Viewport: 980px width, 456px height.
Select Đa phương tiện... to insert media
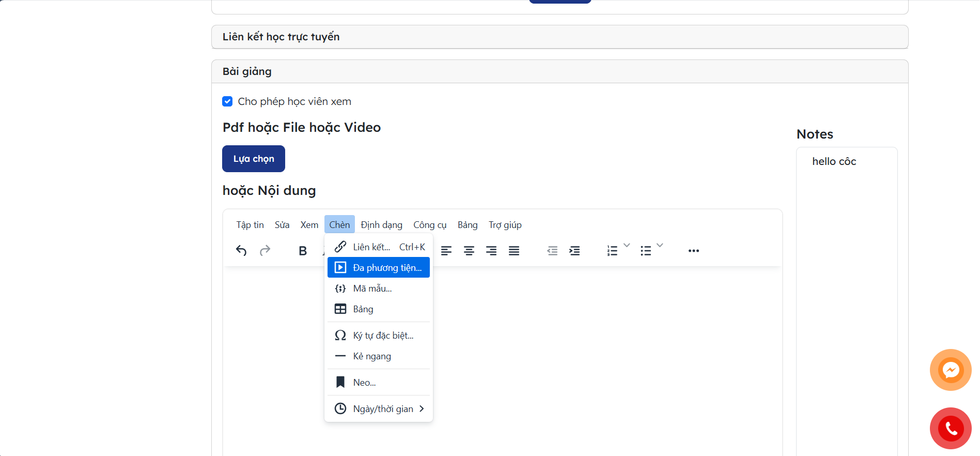click(x=379, y=268)
